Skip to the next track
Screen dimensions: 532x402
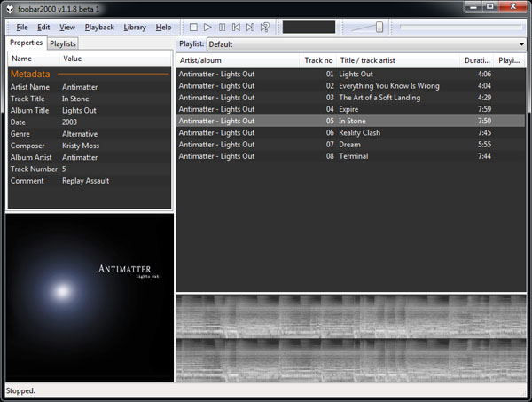click(x=250, y=28)
